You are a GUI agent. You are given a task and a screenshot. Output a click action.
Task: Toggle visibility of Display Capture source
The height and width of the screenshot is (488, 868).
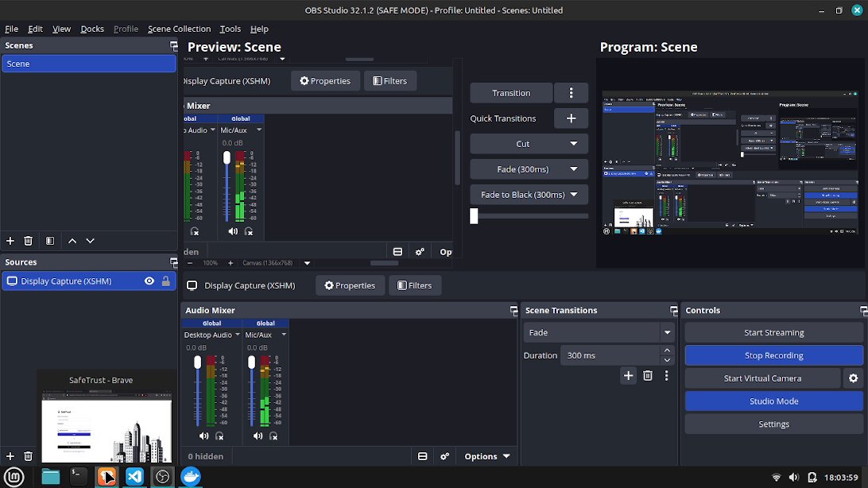[x=149, y=281]
